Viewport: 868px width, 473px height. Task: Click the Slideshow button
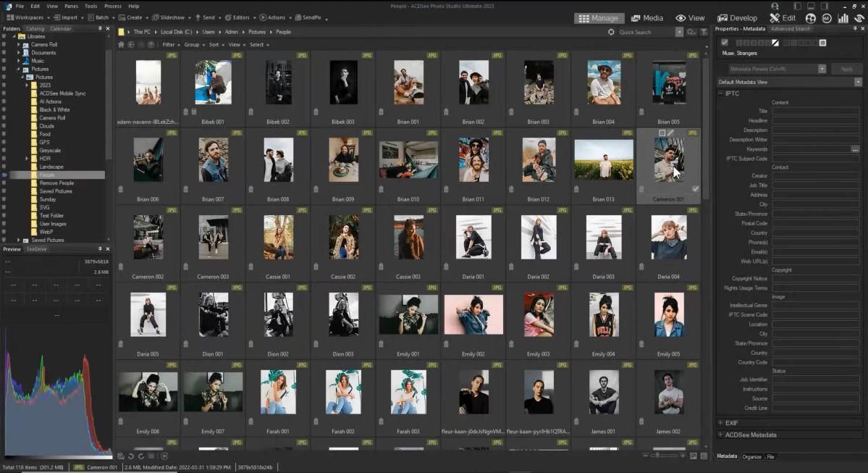(168, 17)
